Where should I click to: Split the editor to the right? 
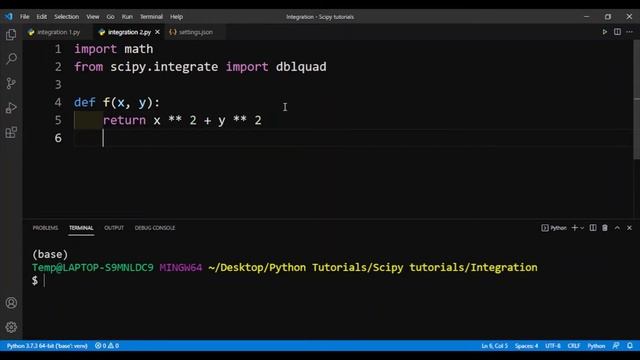(617, 32)
